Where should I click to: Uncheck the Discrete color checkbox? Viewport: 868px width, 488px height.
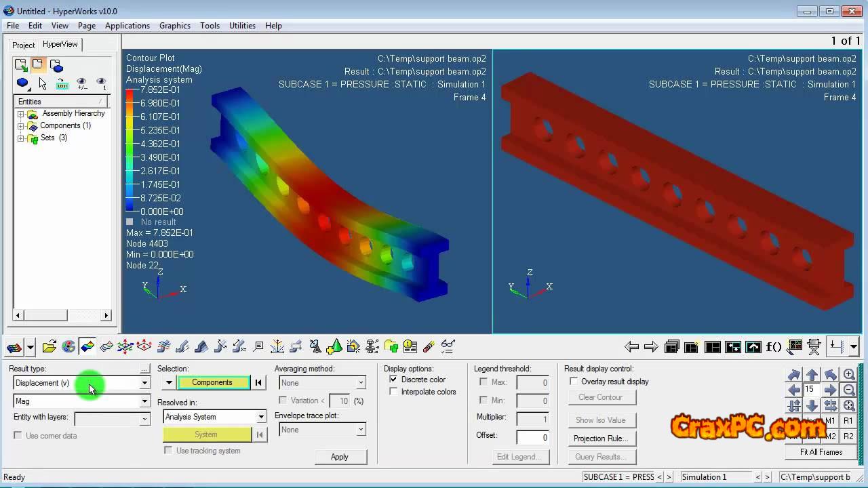click(393, 380)
